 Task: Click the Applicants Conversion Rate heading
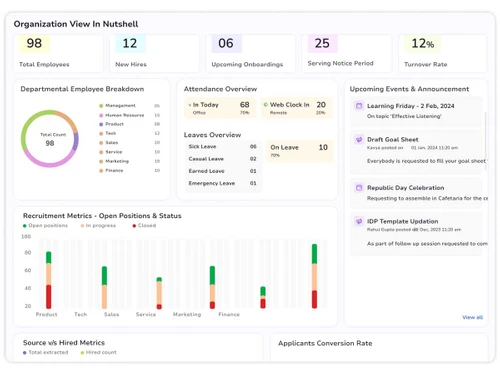[325, 343]
